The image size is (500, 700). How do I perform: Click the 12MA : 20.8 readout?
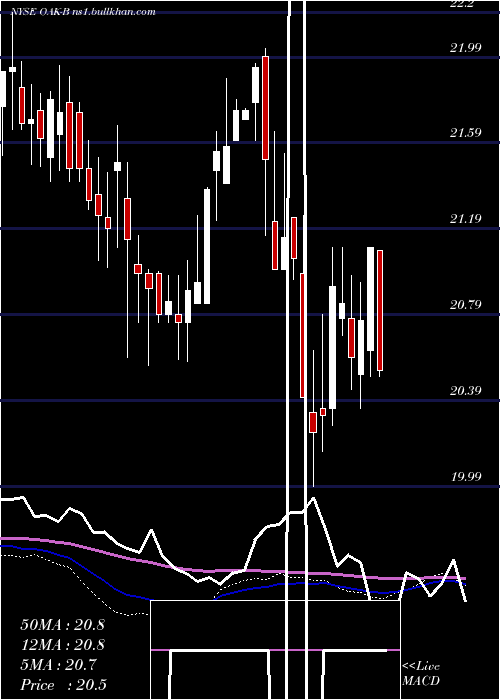tap(62, 645)
